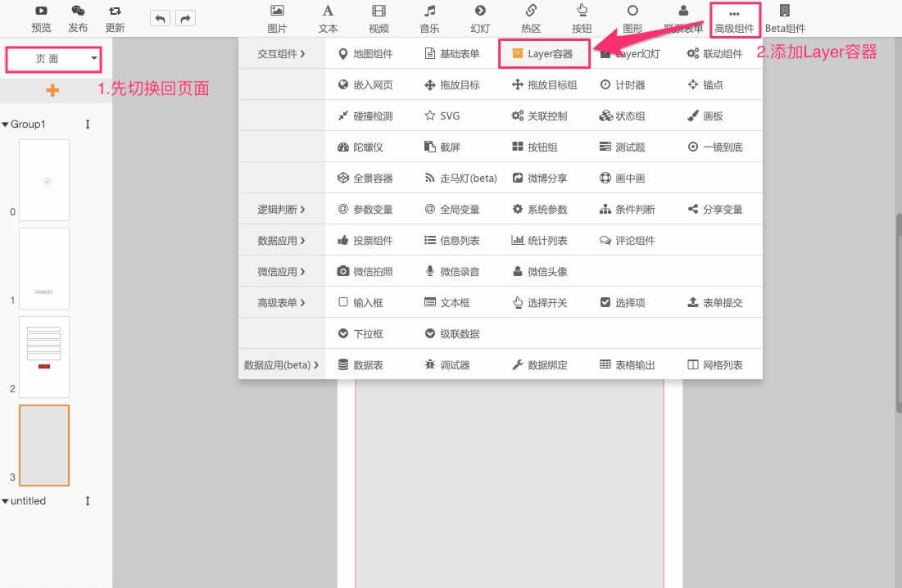The width and height of the screenshot is (902, 588).
Task: Expand the 数据应用 category
Action: click(x=281, y=241)
